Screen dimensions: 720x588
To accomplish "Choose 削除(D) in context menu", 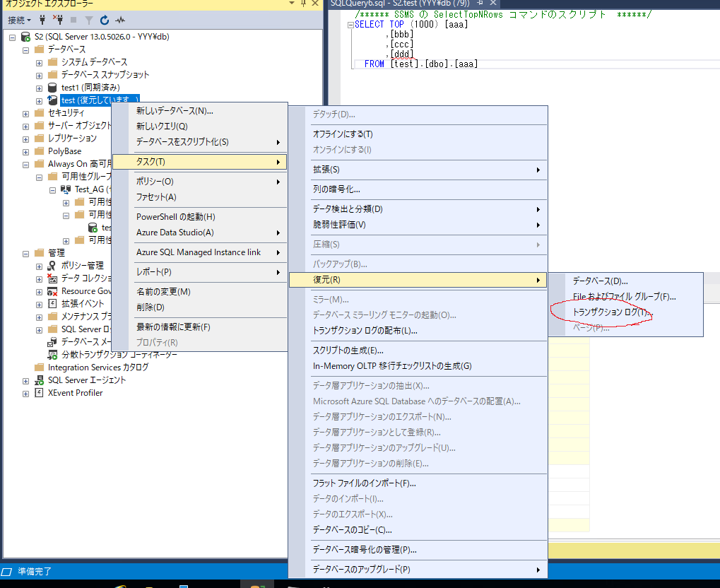I will [x=200, y=307].
